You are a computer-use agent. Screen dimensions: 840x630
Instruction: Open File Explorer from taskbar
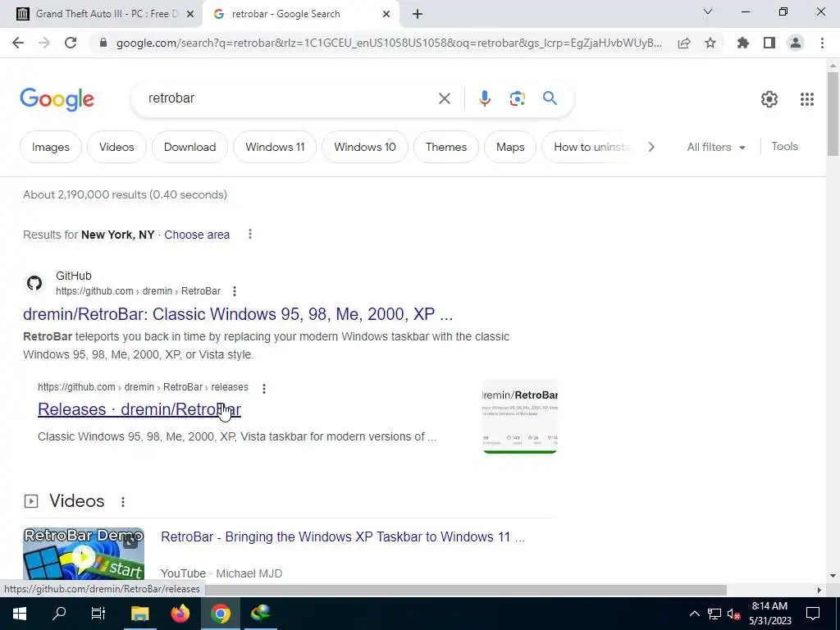(x=139, y=614)
